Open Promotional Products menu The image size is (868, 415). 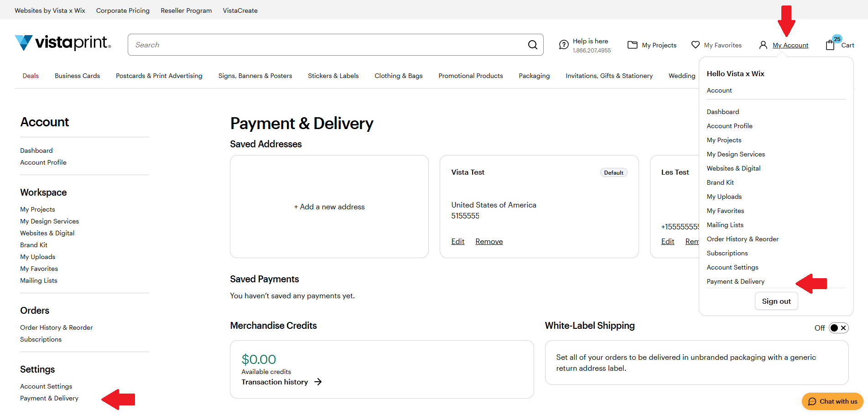[x=470, y=76]
